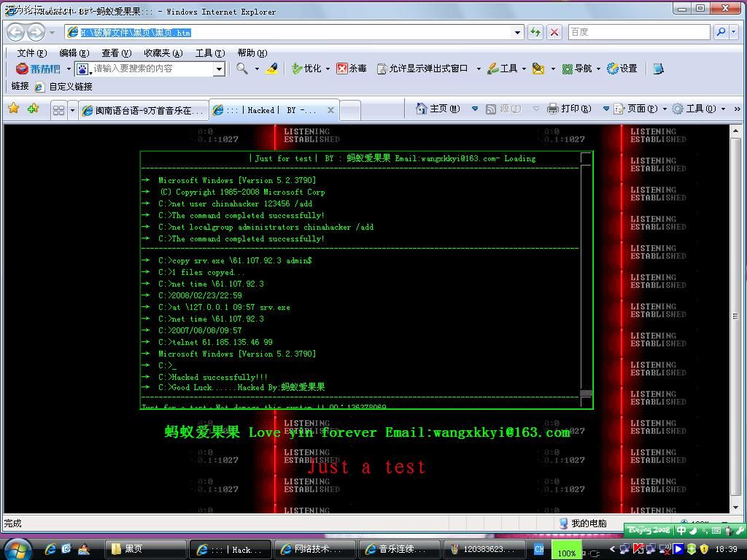Open the 番茄吧 toolbar logo
The image size is (747, 560).
[x=38, y=69]
